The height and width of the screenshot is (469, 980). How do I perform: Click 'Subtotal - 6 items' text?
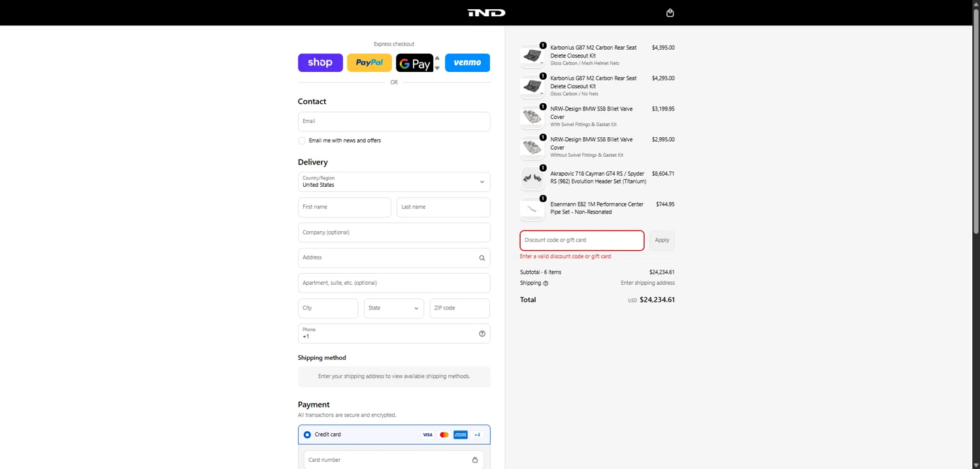click(540, 272)
